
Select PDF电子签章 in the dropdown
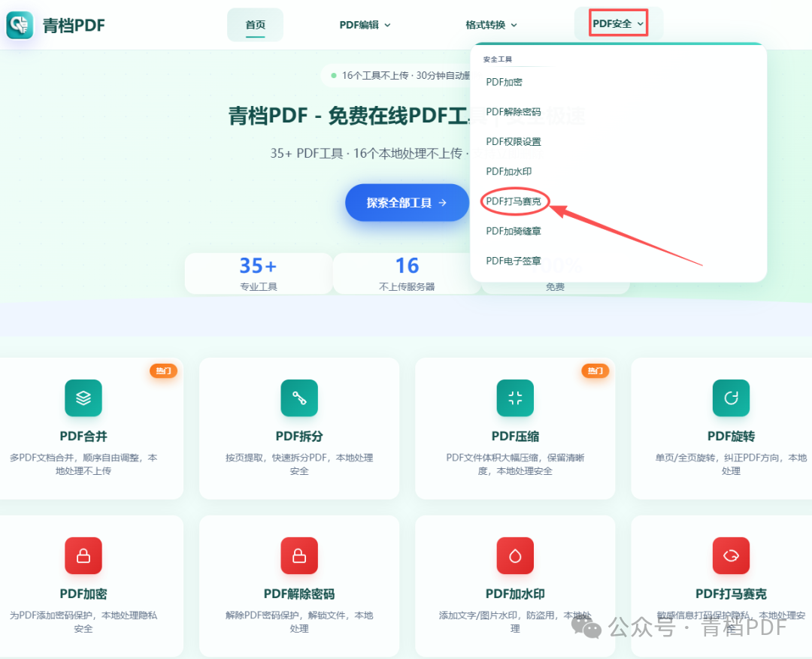(x=514, y=261)
